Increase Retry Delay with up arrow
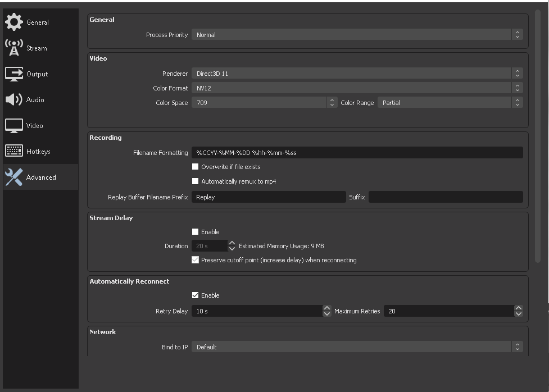 327,308
